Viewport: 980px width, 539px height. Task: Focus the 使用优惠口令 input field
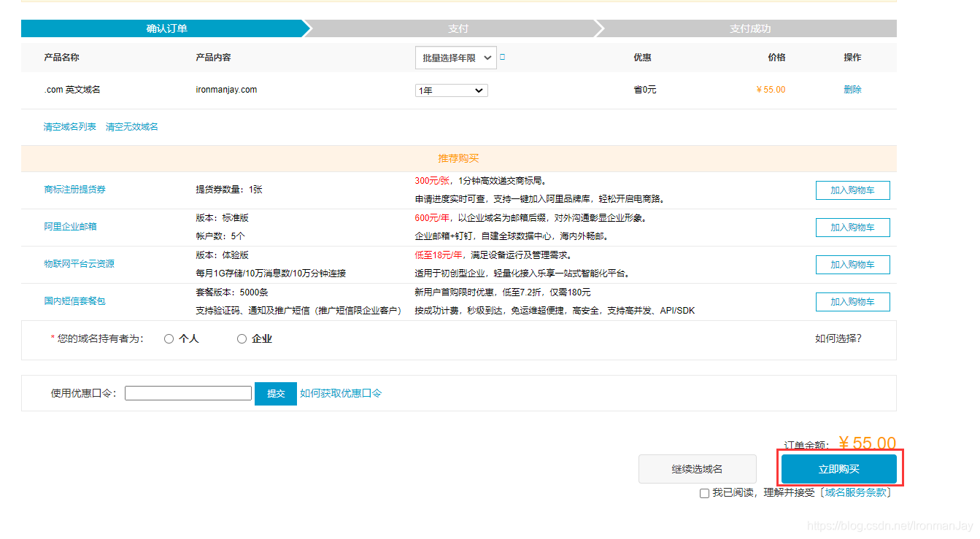coord(188,393)
